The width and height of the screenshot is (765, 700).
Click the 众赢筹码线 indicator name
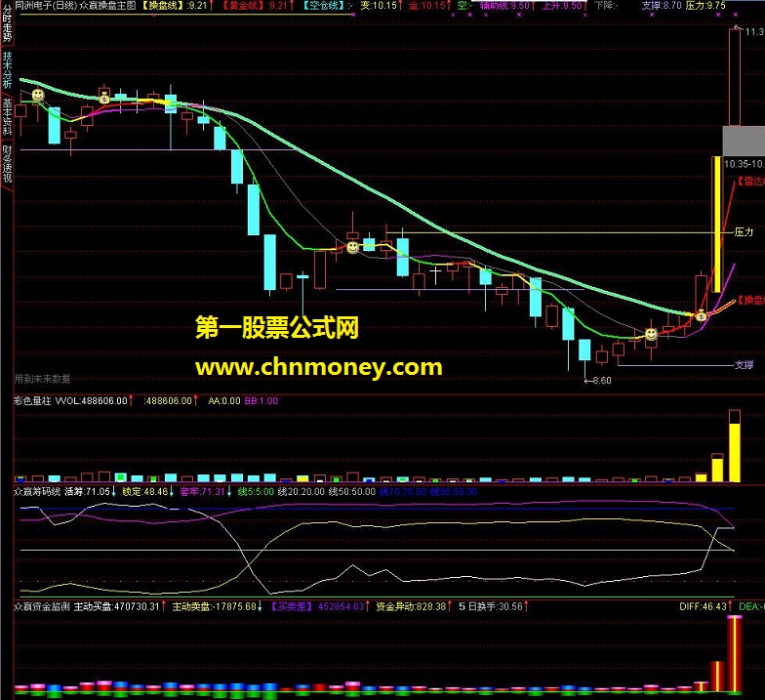(x=37, y=492)
